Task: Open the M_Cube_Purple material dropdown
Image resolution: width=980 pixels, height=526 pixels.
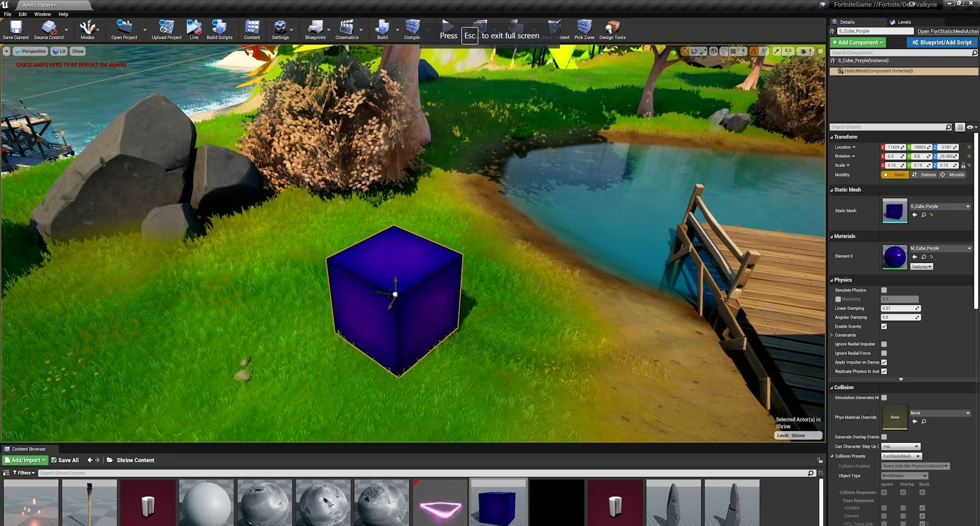Action: (x=941, y=248)
